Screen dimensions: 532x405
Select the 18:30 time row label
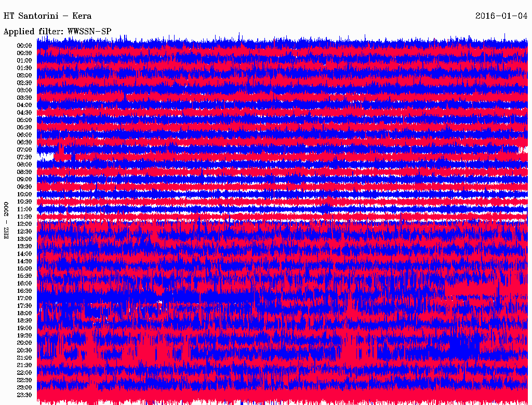(x=24, y=320)
